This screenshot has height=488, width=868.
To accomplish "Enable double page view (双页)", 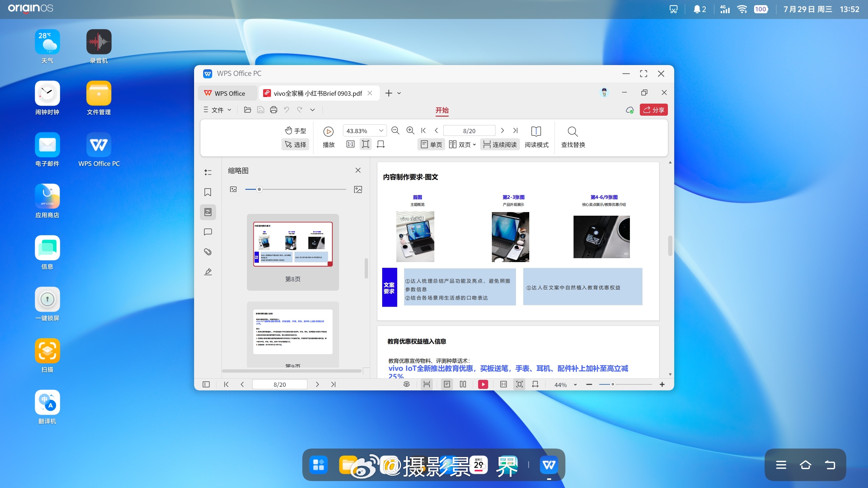I will 460,145.
